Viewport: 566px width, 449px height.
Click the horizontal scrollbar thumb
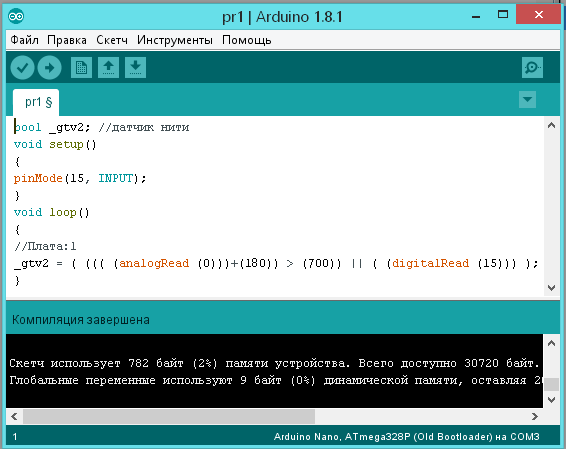pyautogui.click(x=169, y=417)
